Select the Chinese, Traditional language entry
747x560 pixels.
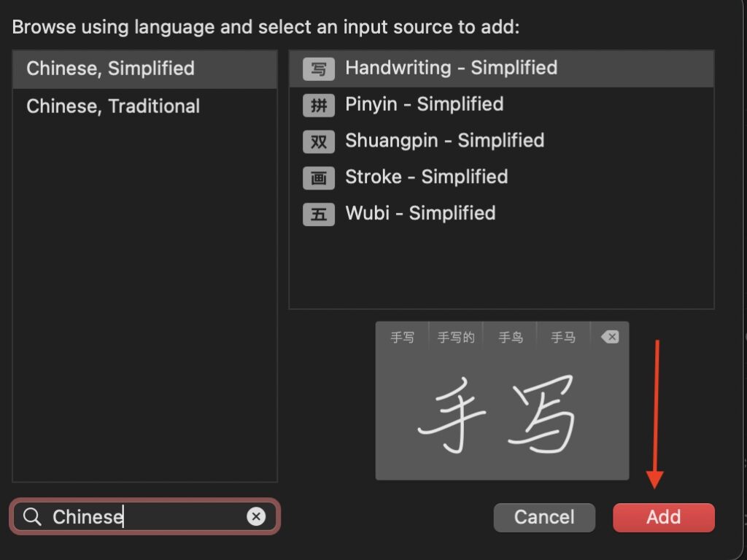click(112, 106)
